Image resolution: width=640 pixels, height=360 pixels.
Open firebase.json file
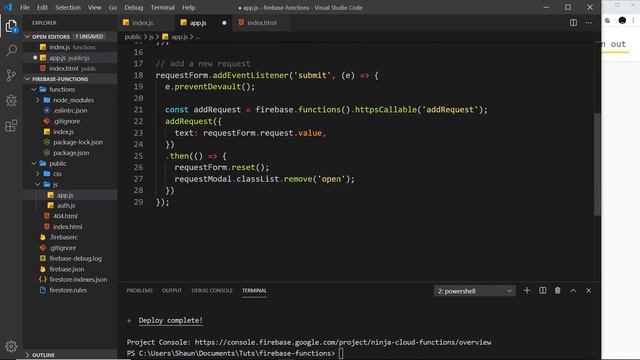[70, 269]
